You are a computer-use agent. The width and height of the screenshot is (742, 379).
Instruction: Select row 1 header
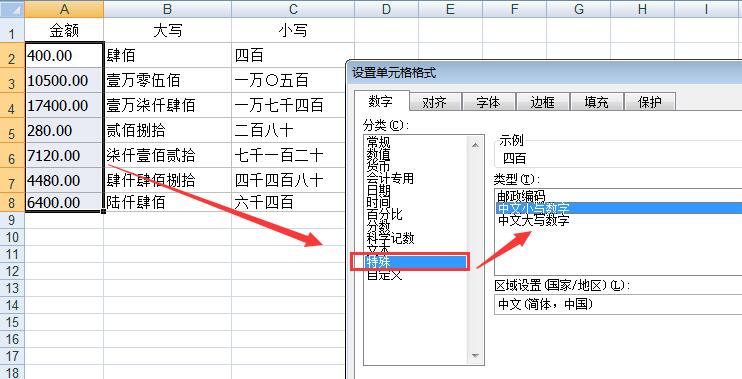point(12,31)
